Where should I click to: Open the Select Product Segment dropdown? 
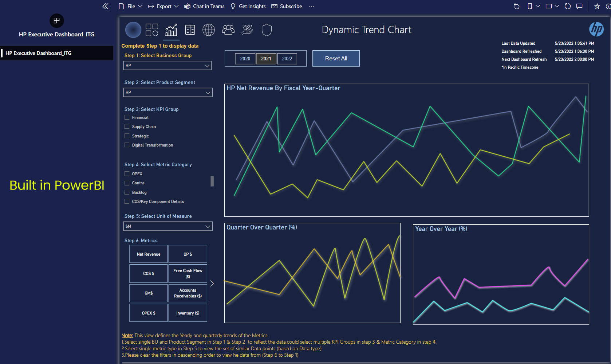[167, 92]
